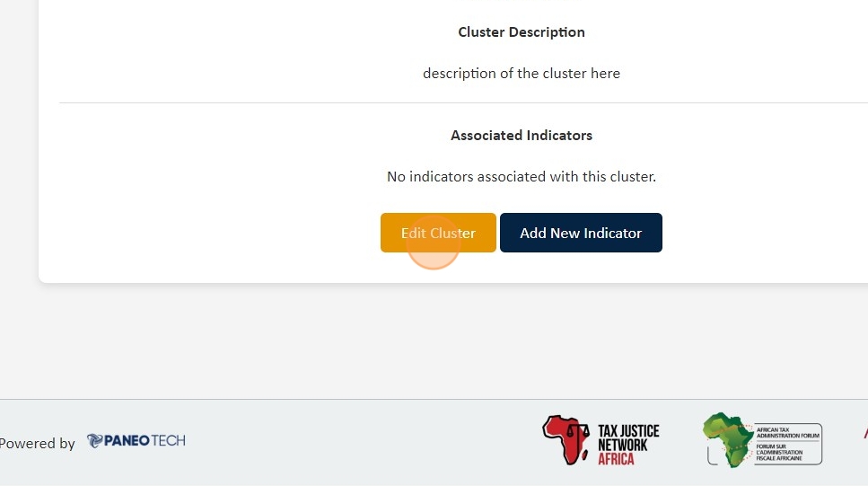The height and width of the screenshot is (486, 868).
Task: Select the Associated Indicators heading
Action: [522, 136]
